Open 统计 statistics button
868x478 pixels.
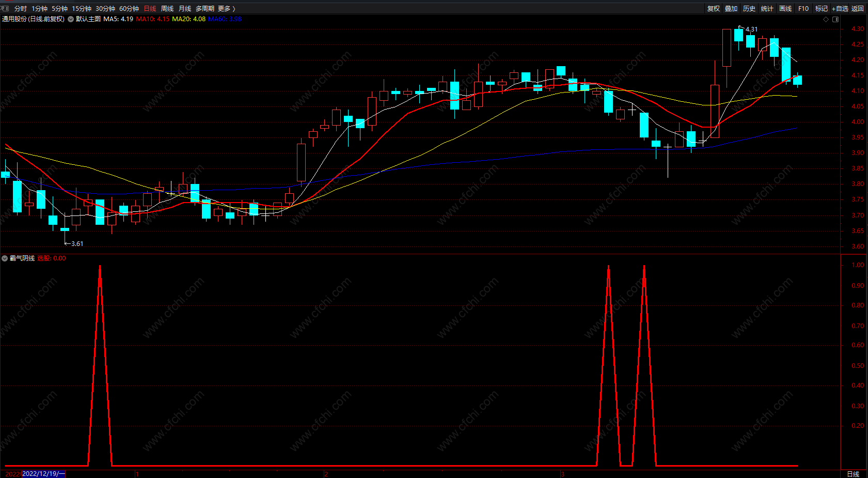[767, 8]
